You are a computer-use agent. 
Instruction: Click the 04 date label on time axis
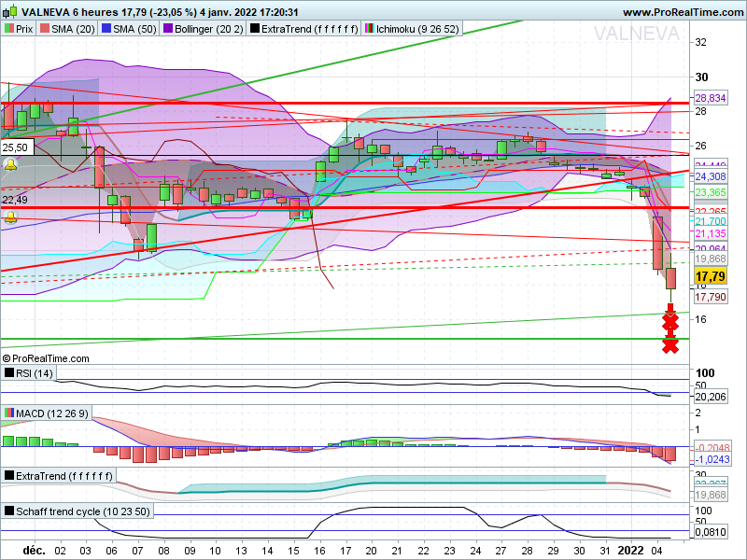(x=656, y=551)
